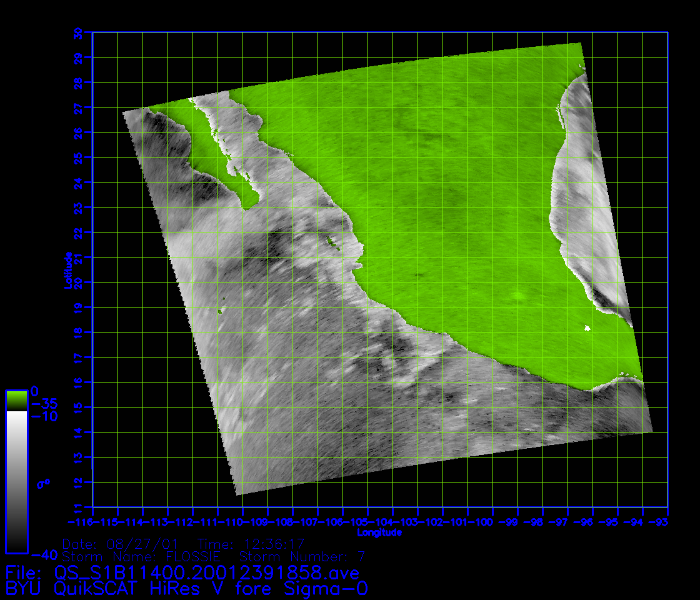Viewport: 700px width, 600px height.
Task: Click the Time 12:36:17 label
Action: coord(250,544)
